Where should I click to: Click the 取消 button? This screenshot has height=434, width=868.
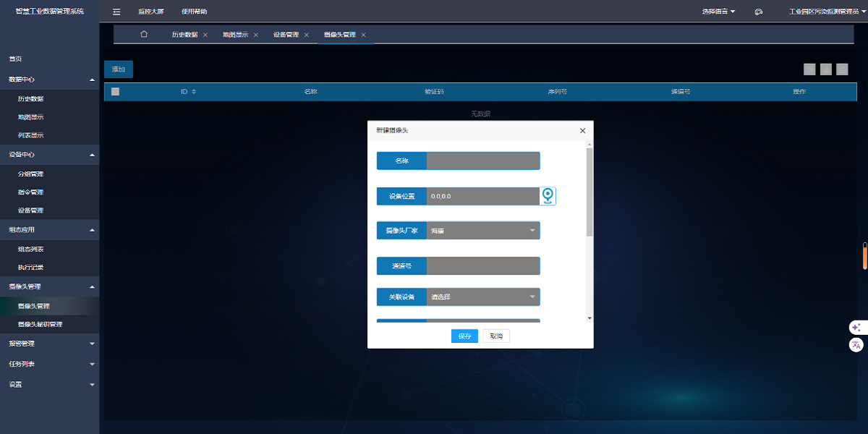pos(496,336)
